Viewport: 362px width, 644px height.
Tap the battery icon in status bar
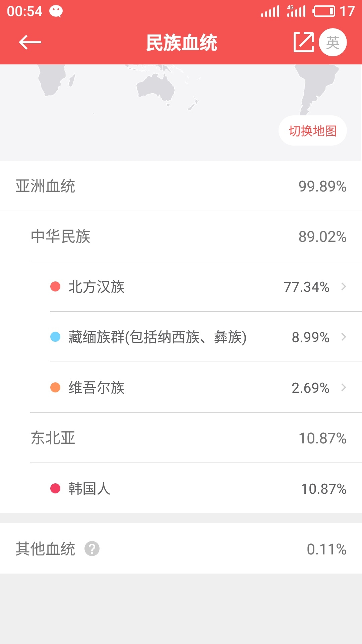click(x=324, y=11)
